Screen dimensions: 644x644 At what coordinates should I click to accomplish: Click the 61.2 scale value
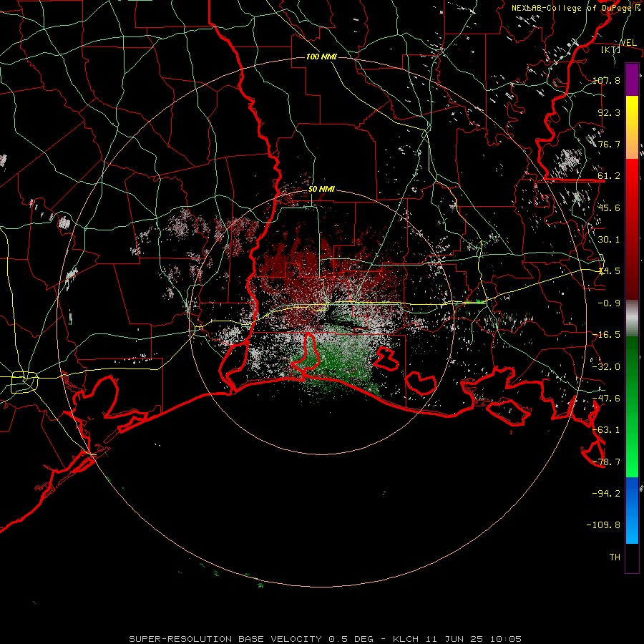tap(609, 176)
